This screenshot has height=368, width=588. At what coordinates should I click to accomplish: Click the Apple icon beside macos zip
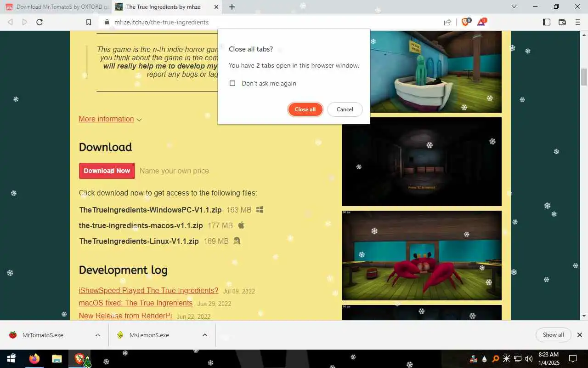tap(241, 225)
